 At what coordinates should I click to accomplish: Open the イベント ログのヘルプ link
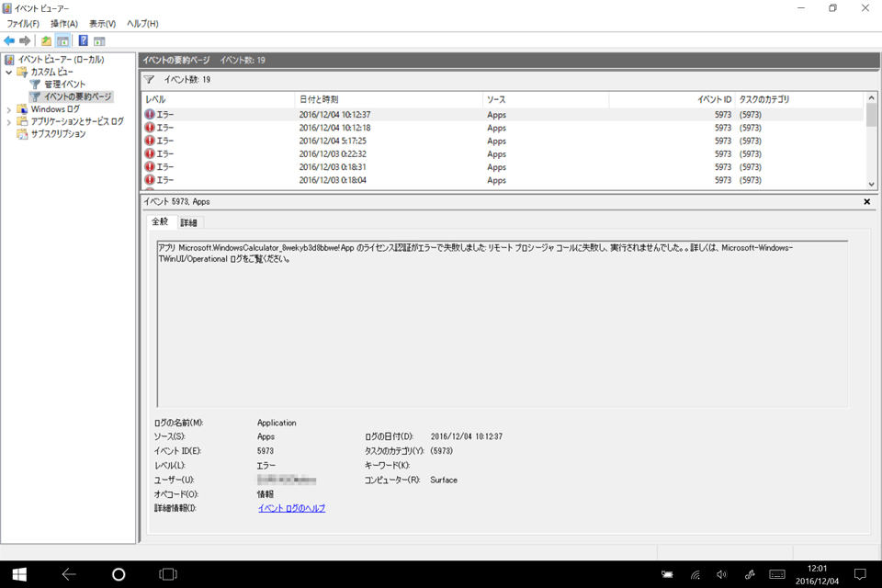291,508
